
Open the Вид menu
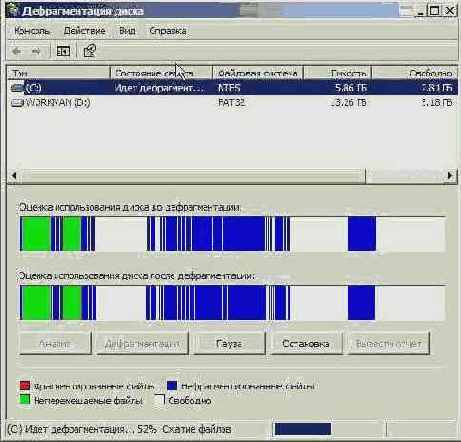click(x=127, y=31)
